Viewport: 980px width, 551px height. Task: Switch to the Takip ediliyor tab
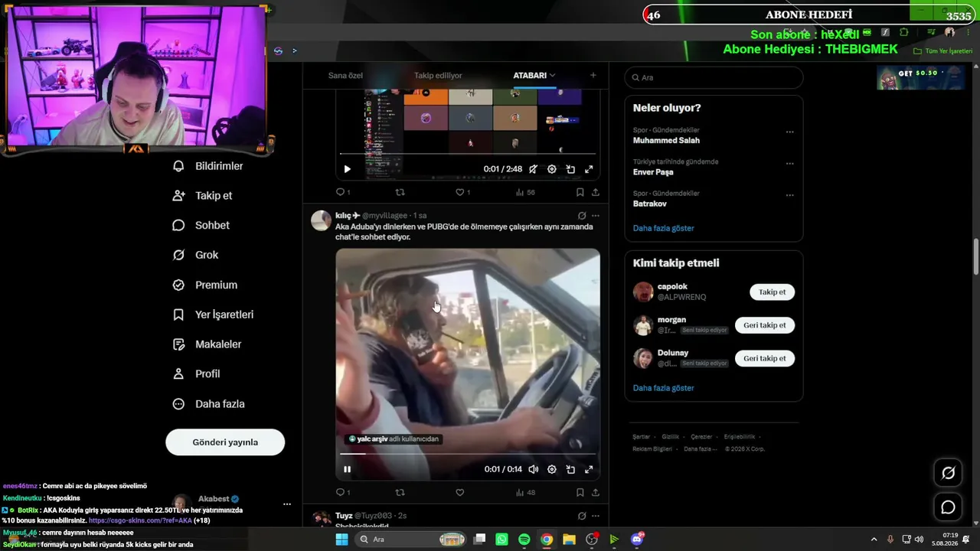pos(438,75)
